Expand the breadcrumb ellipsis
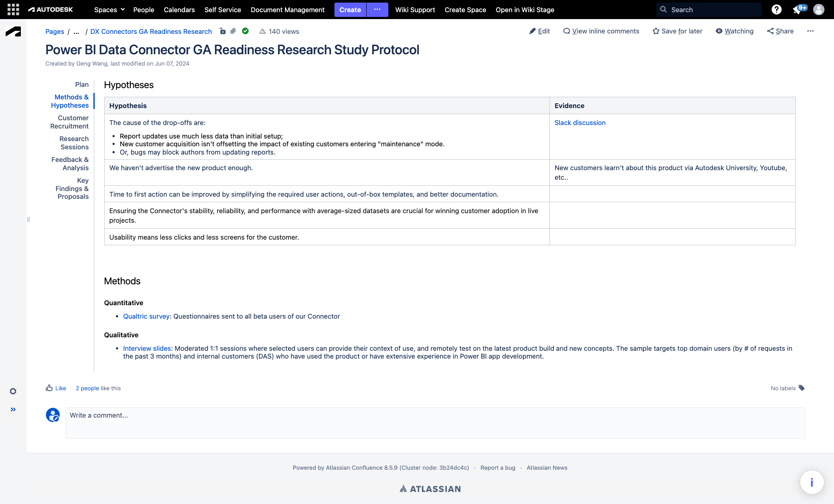 pos(76,31)
